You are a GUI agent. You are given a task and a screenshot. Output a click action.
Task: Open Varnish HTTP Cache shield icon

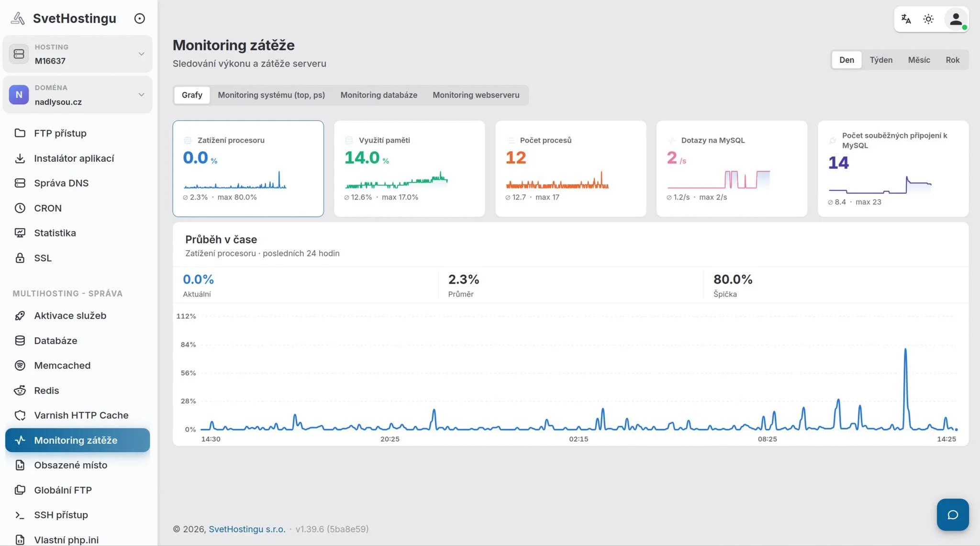[x=20, y=415]
